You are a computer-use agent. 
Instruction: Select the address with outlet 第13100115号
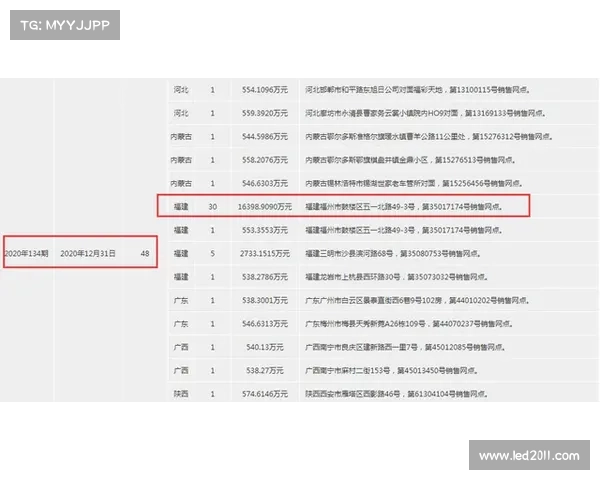(417, 90)
